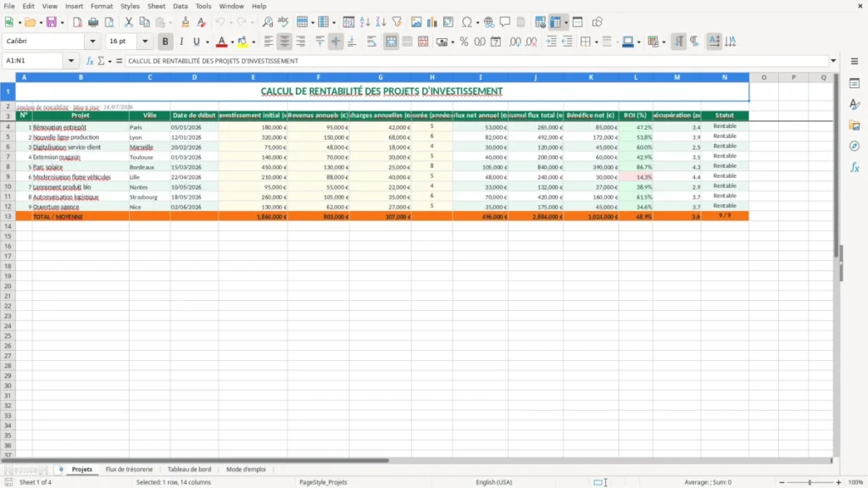Switch to Tableau de bord sheet tab
The width and height of the screenshot is (868, 488).
pos(189,469)
